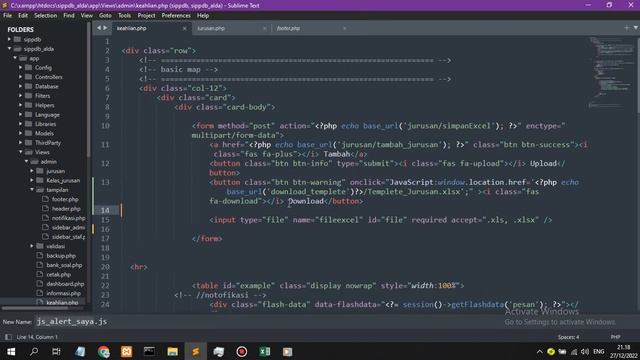Open File Explorer from the taskbar
This screenshot has height=360, width=640.
172,351
